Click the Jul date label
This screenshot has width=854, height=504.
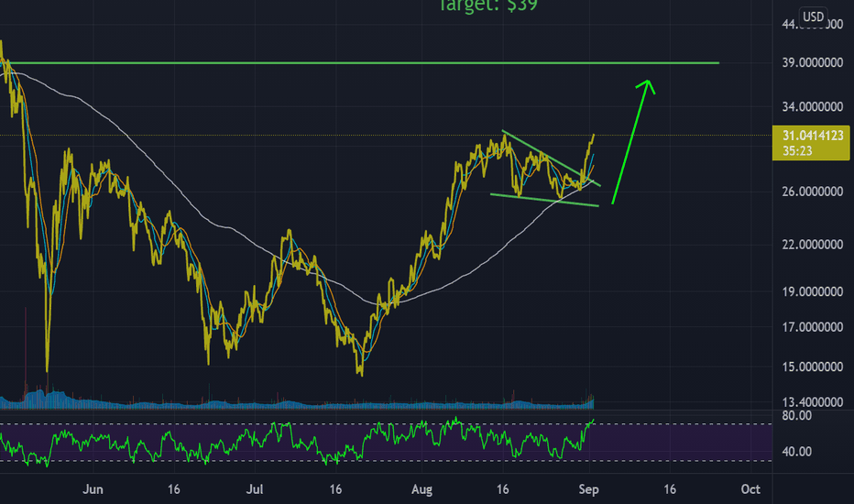255,489
